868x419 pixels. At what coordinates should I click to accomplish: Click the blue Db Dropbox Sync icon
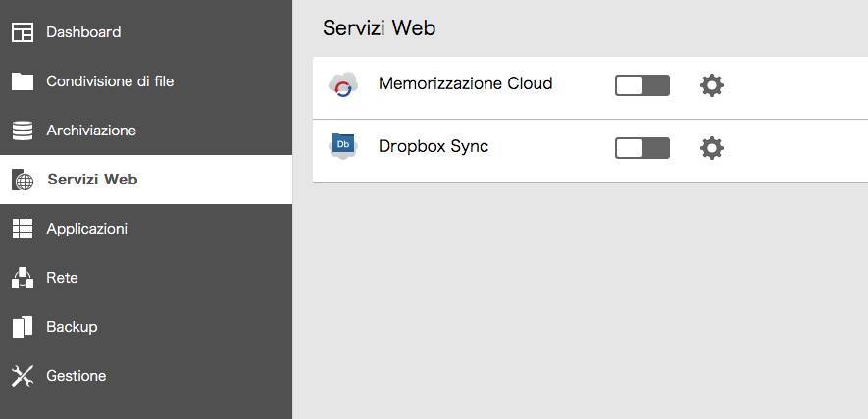pos(343,146)
